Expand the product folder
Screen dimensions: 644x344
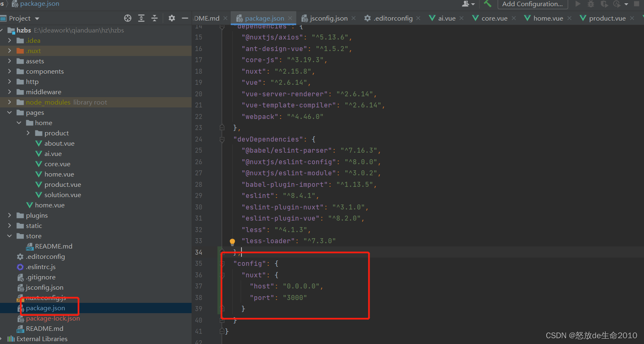pyautogui.click(x=28, y=133)
